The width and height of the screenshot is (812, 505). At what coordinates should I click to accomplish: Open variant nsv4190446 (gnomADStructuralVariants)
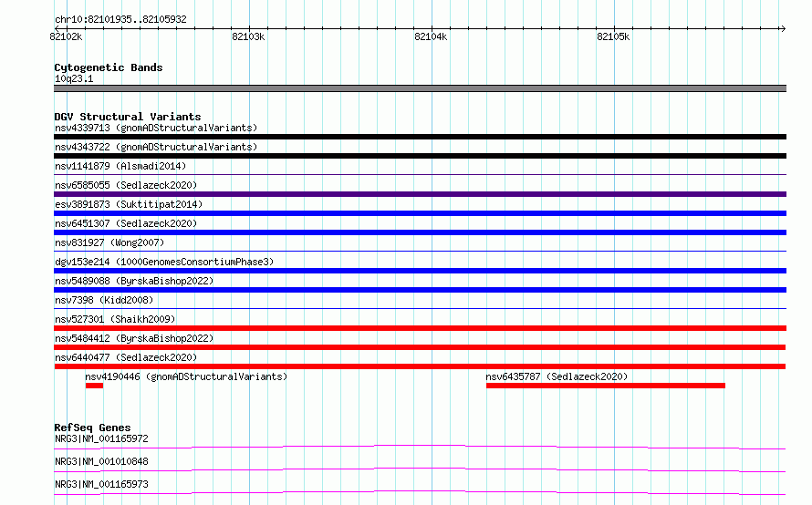pyautogui.click(x=186, y=376)
